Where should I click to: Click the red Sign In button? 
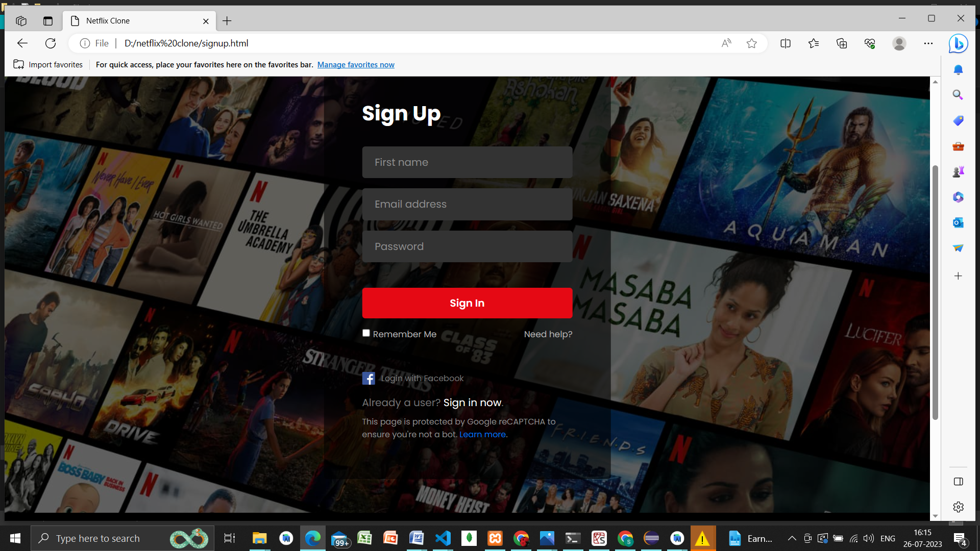coord(467,303)
